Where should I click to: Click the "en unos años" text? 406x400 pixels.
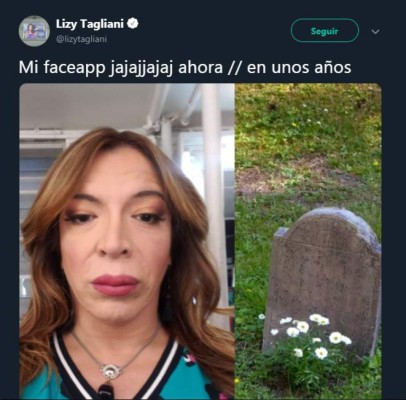(x=299, y=67)
